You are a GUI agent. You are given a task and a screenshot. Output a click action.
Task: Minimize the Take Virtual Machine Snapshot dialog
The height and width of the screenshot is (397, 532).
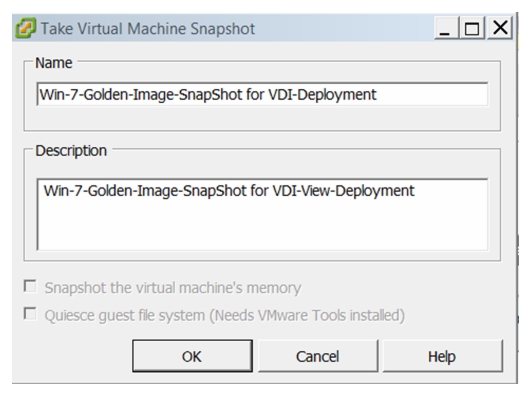(446, 28)
